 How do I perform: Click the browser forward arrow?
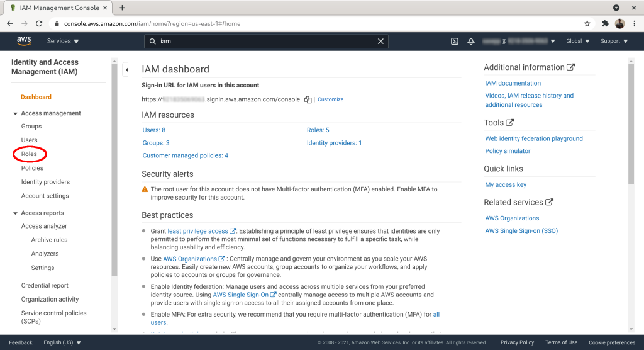tap(25, 23)
